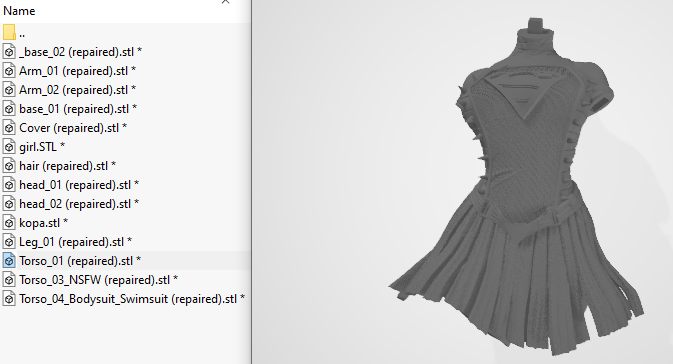Click the parent folder icon
The image size is (673, 364).
[x=9, y=32]
